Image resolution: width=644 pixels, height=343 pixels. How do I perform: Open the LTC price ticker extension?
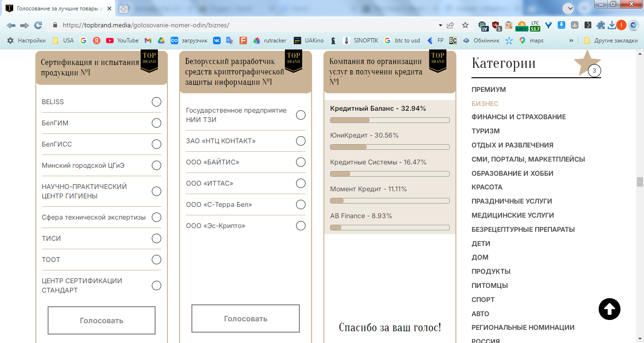(x=535, y=26)
